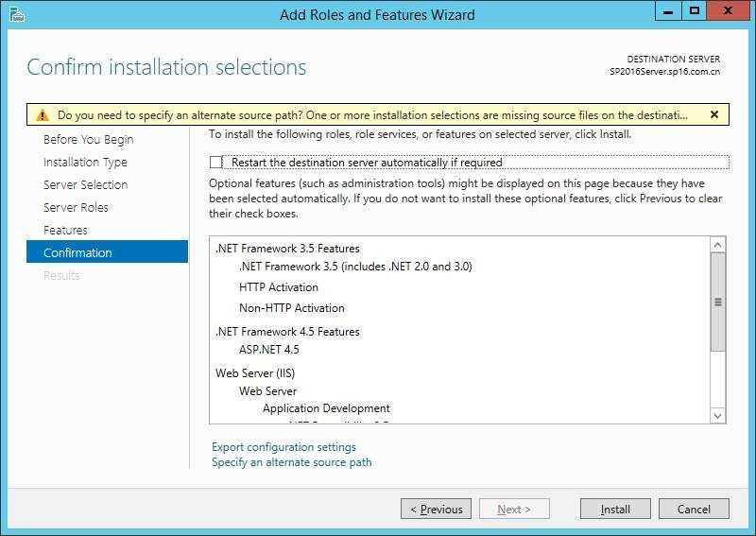
Task: Click the feature list scrollbar thumb
Action: [x=717, y=302]
